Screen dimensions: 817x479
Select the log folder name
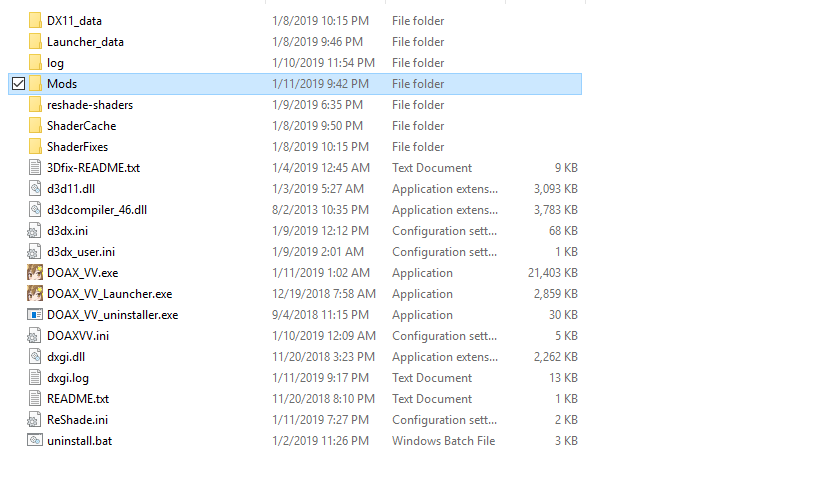[55, 63]
